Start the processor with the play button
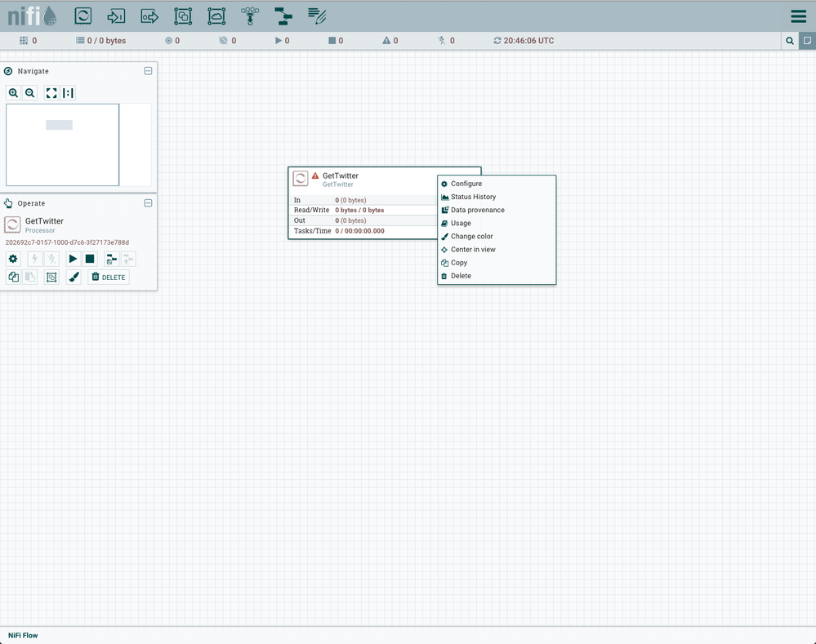Screen dimensions: 816x644 [73, 259]
